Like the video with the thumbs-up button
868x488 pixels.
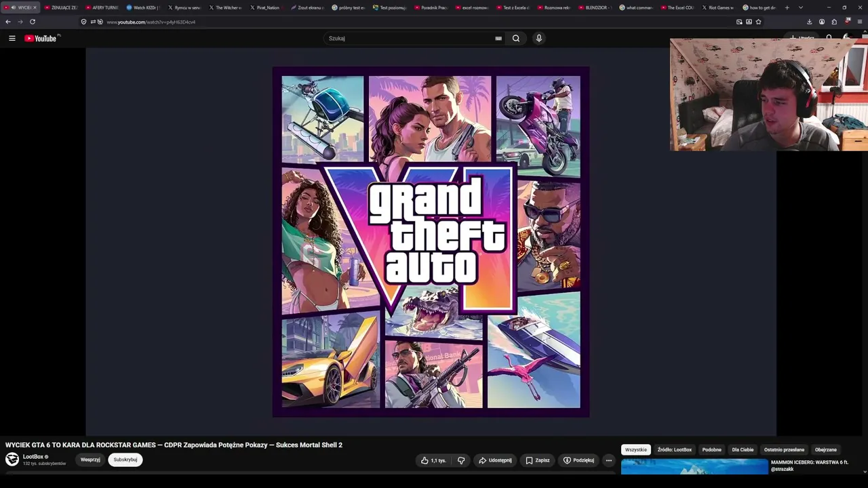pyautogui.click(x=433, y=460)
